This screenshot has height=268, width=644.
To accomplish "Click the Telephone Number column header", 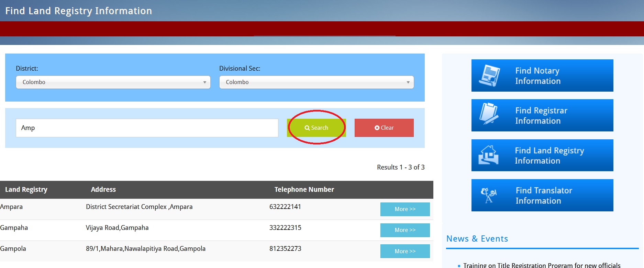I will (304, 189).
